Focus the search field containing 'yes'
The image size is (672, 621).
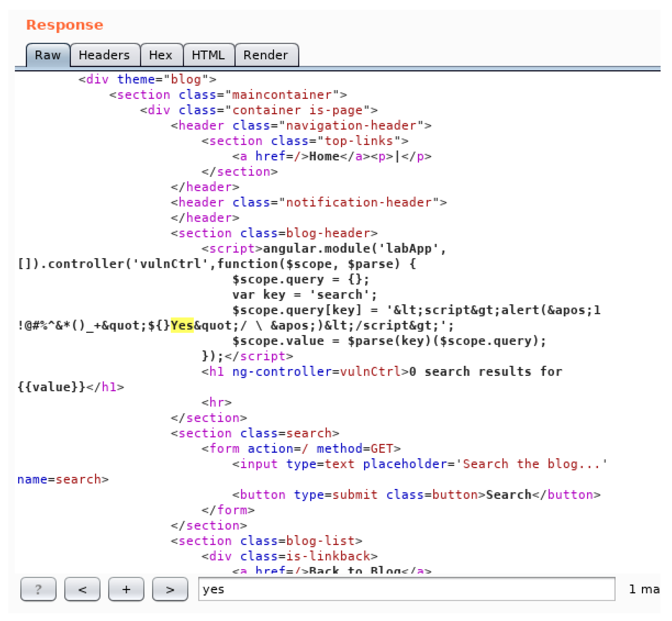(407, 589)
